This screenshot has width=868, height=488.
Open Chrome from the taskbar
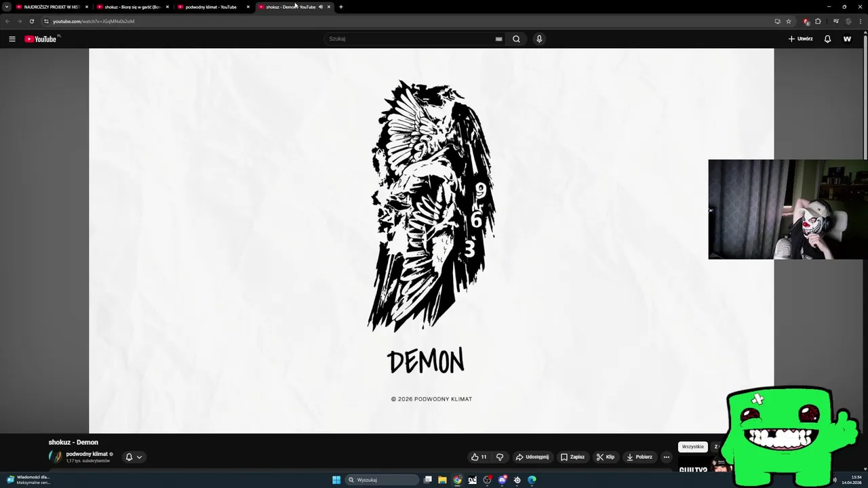coord(458,480)
